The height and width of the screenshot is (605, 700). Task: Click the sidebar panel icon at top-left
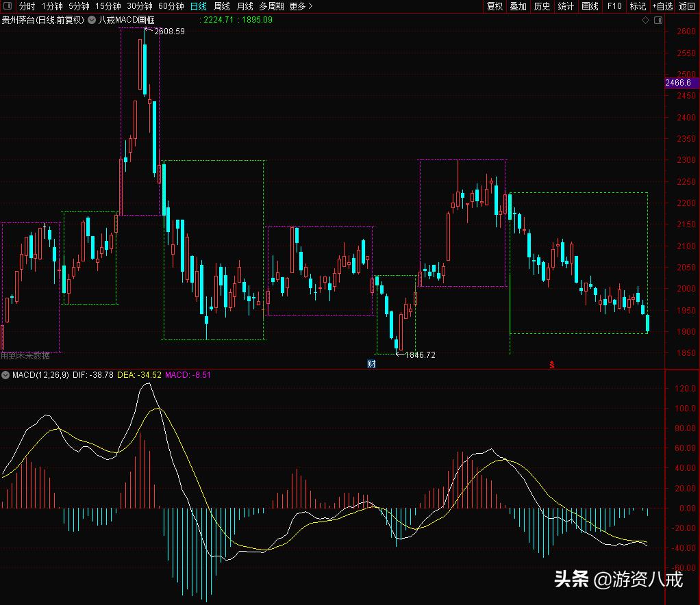[7, 6]
